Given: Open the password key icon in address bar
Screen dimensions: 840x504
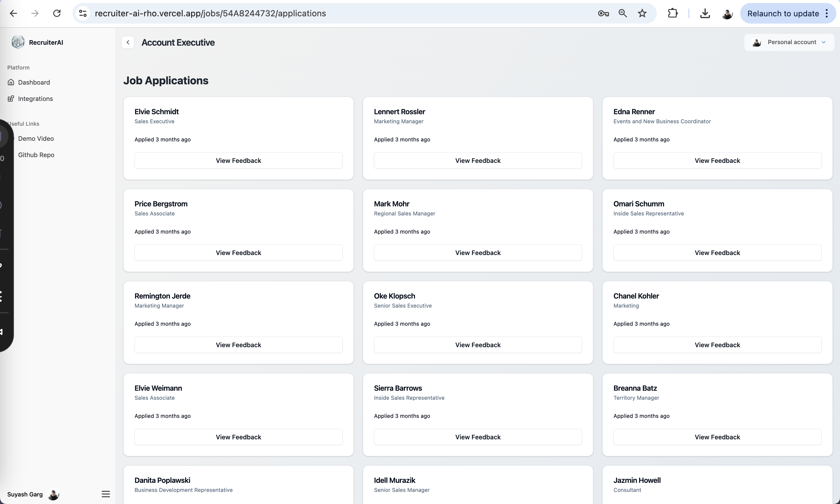Looking at the screenshot, I should click(x=603, y=13).
